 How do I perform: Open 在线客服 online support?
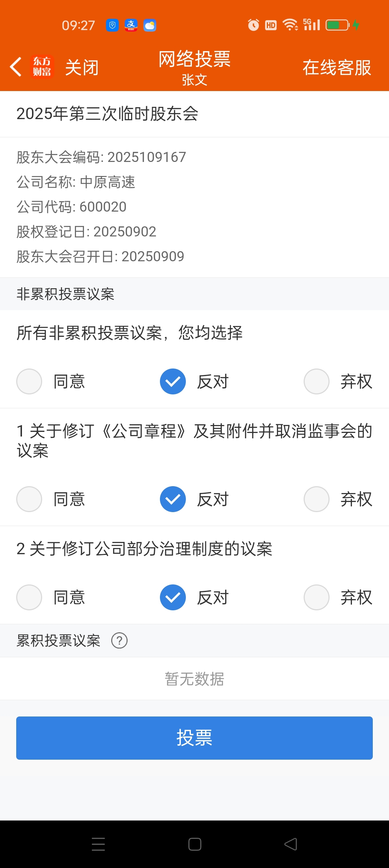tap(337, 68)
